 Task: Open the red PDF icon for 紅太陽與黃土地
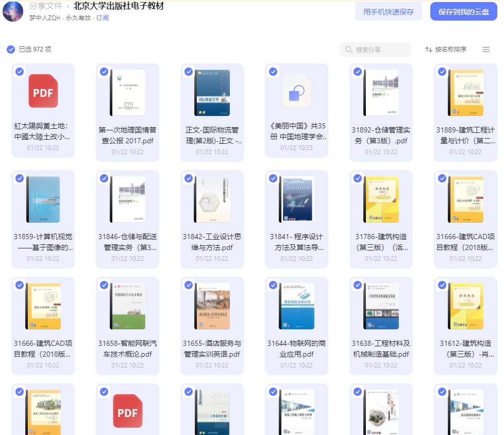43,91
